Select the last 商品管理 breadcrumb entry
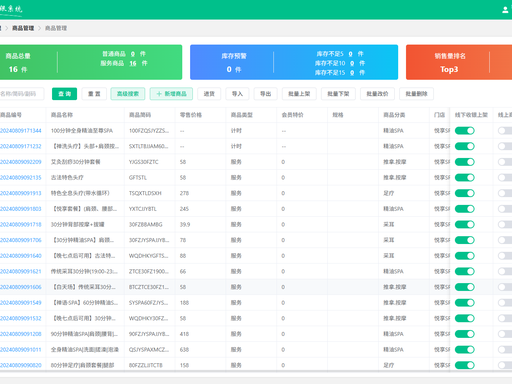 click(x=56, y=28)
